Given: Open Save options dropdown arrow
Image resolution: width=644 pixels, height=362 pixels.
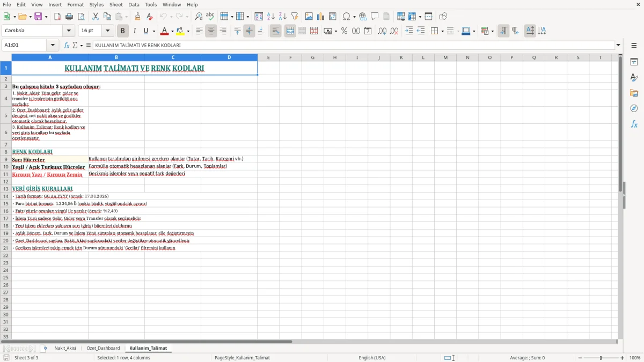Looking at the screenshot, I should [46, 17].
